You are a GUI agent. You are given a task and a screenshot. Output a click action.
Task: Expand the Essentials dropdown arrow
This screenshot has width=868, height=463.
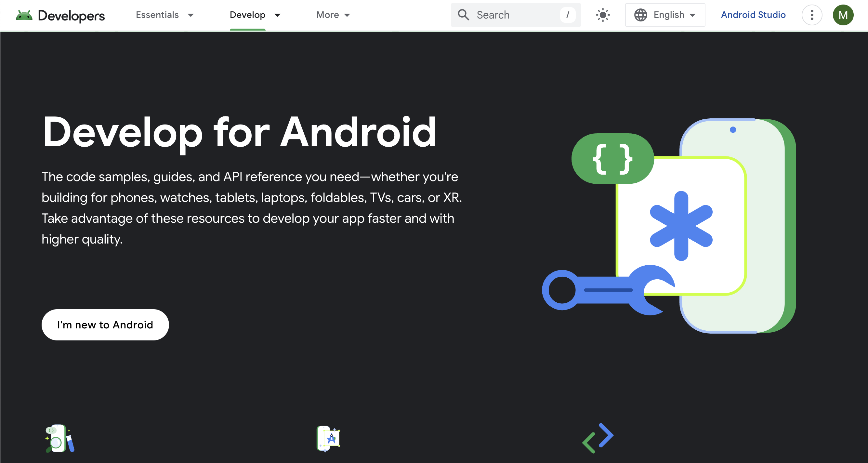191,15
